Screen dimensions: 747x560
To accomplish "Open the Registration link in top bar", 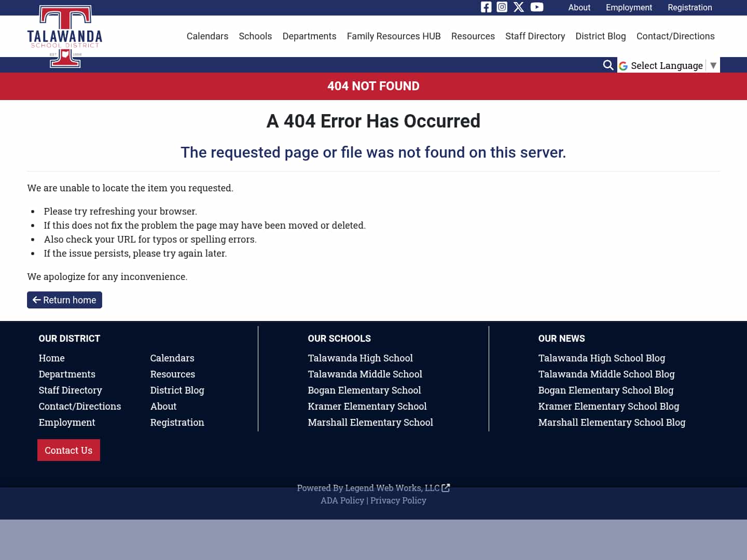I will [x=690, y=7].
